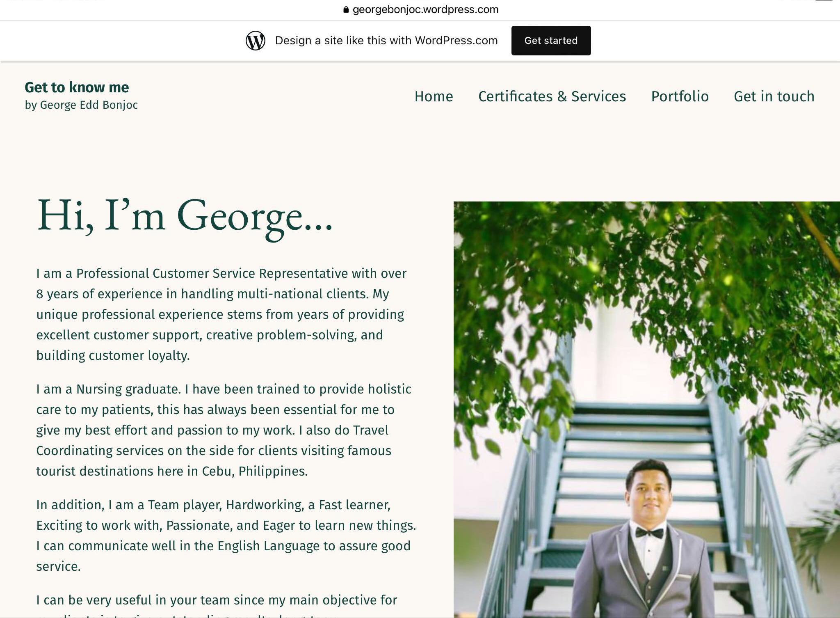Go to the Home menu item
Image resolution: width=840 pixels, height=618 pixels.
coord(434,96)
